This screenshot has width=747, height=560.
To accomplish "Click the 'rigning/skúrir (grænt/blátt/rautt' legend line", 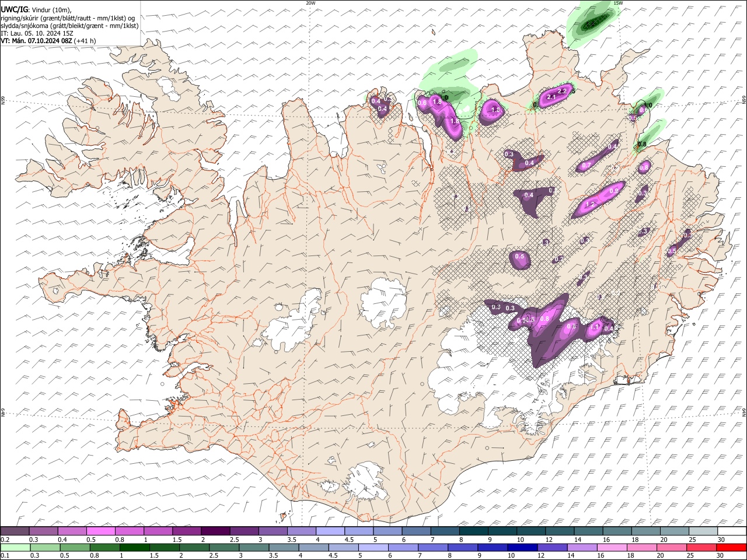I will pyautogui.click(x=68, y=18).
